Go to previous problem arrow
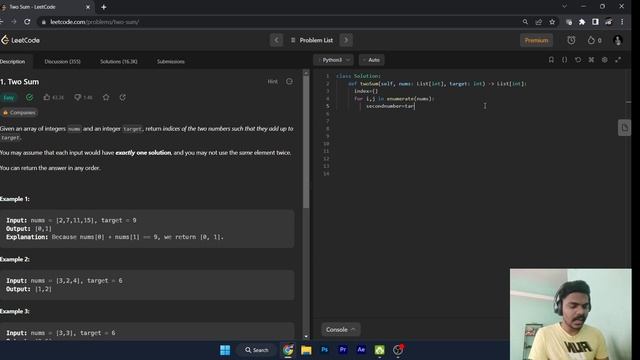 (x=276, y=40)
